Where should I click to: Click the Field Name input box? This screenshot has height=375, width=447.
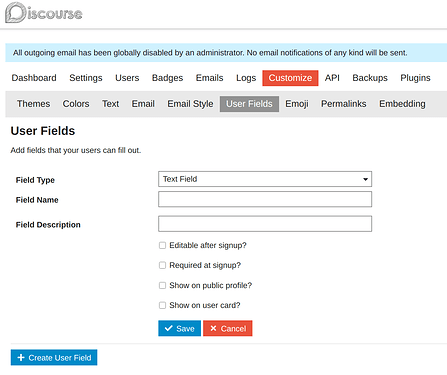[x=265, y=199]
